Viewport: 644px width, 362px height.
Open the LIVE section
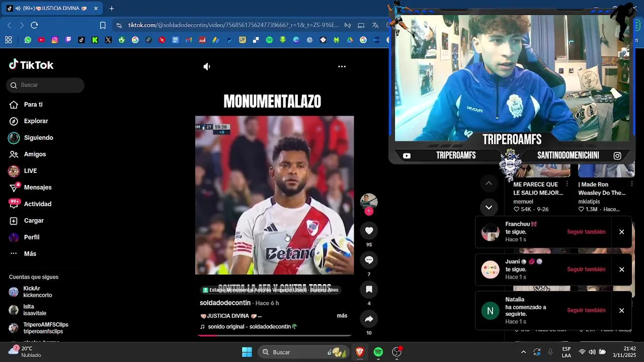pos(30,171)
